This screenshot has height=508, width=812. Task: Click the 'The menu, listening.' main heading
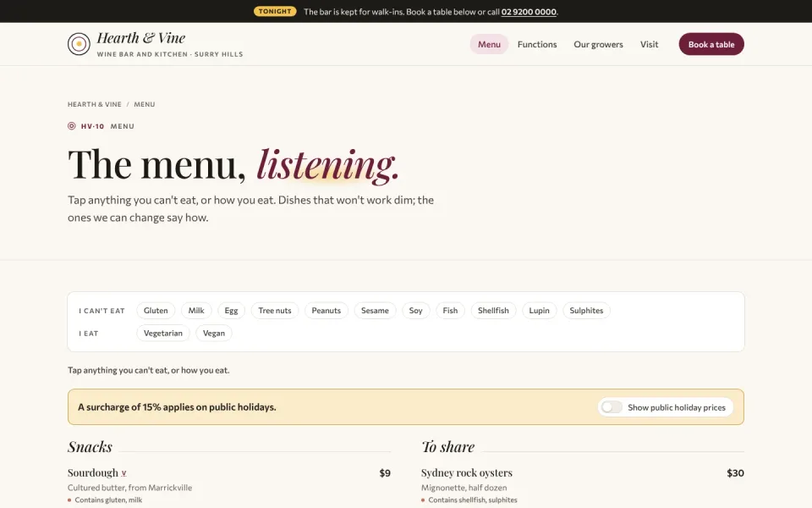tap(233, 164)
